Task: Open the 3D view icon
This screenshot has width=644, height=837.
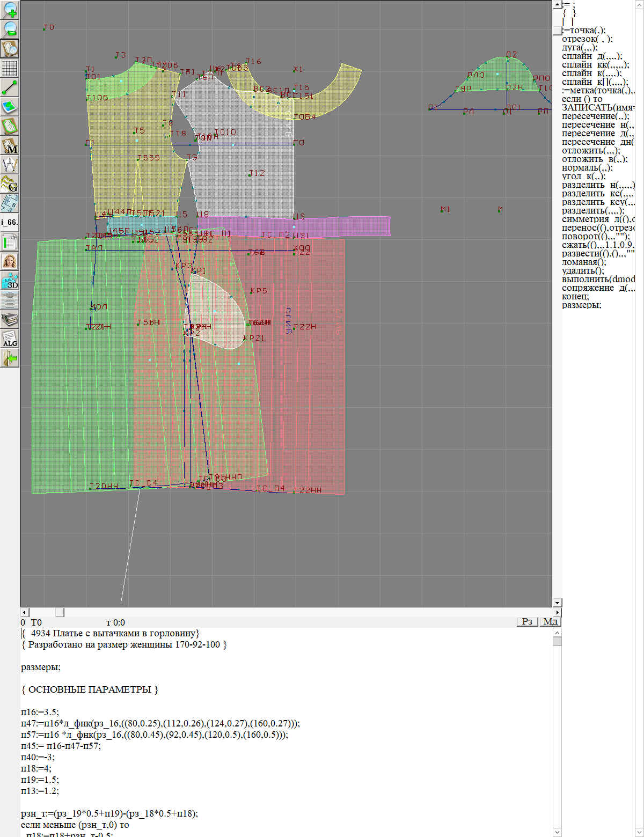Action: tap(10, 281)
